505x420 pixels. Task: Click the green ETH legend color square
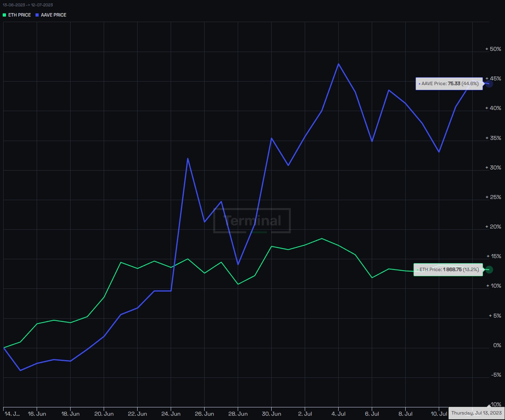(4, 15)
